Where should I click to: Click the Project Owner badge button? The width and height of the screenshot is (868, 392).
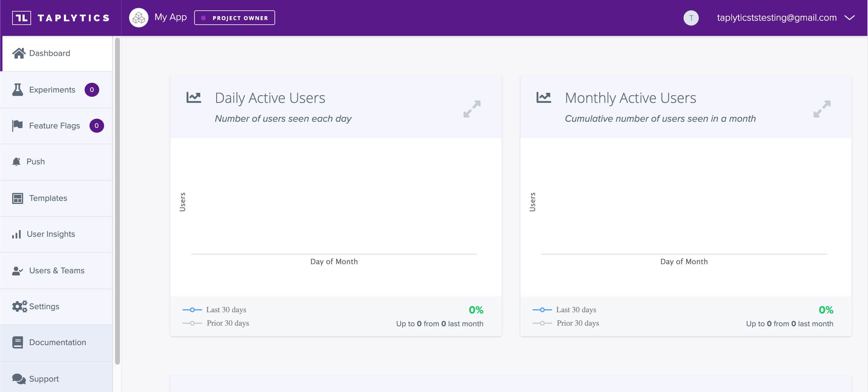point(235,18)
